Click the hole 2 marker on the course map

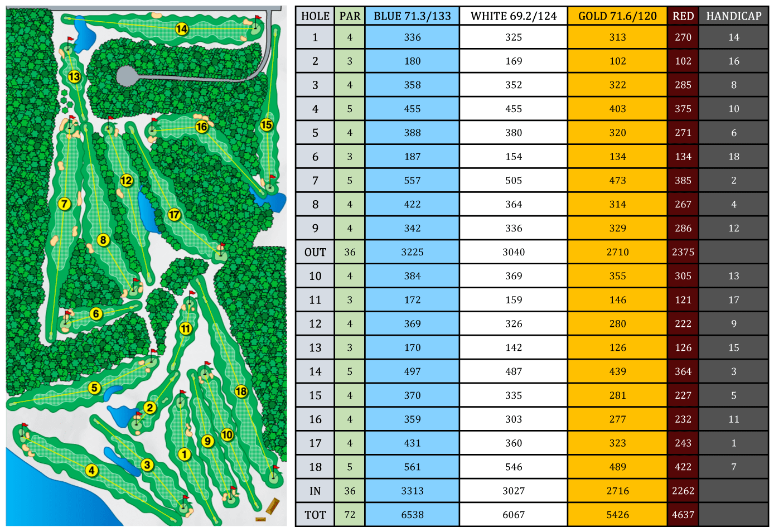click(149, 408)
